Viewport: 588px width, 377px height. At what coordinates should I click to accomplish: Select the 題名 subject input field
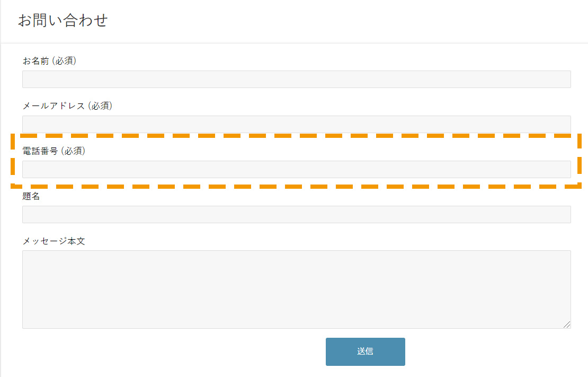pyautogui.click(x=296, y=214)
